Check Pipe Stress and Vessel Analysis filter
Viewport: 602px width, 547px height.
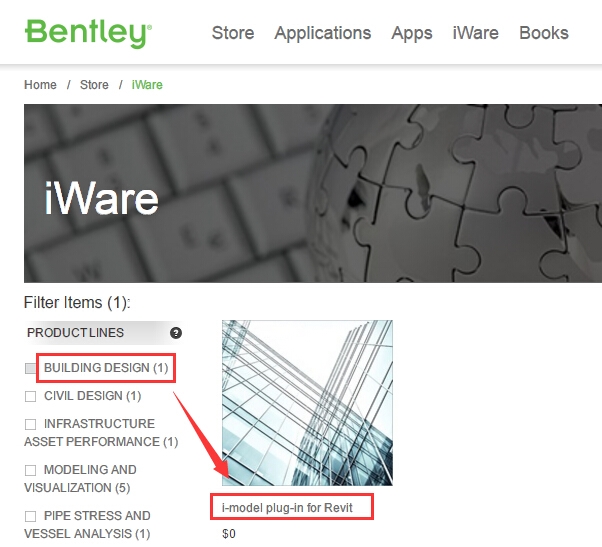pyautogui.click(x=30, y=516)
